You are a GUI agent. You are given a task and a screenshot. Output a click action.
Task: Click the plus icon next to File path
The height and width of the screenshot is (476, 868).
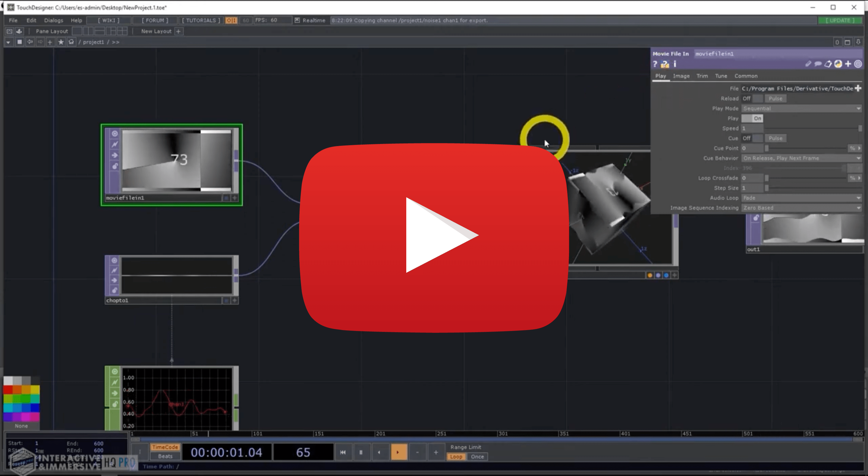(858, 88)
